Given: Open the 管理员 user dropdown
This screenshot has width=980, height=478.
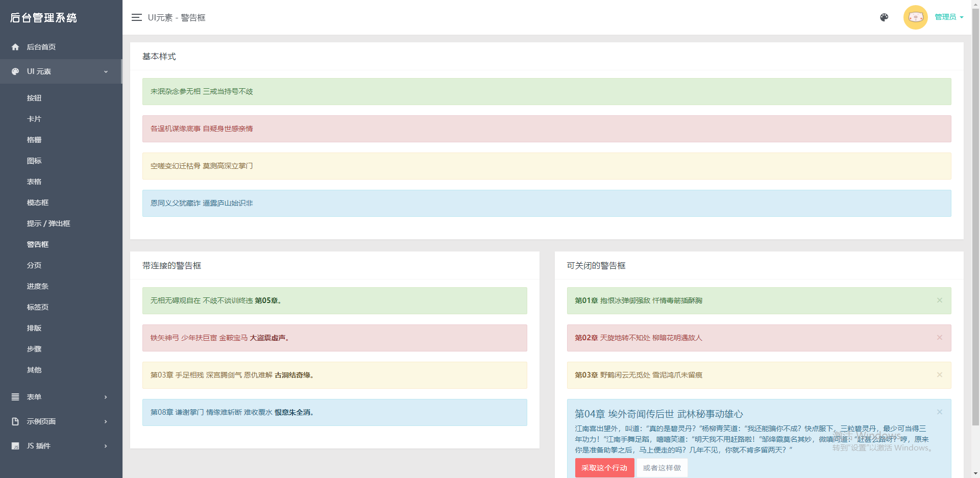Looking at the screenshot, I should [x=949, y=17].
